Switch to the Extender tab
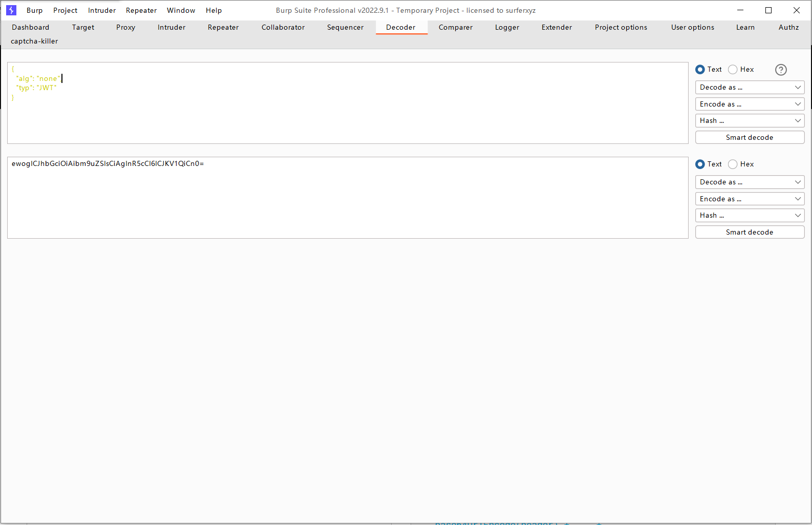 pyautogui.click(x=557, y=28)
